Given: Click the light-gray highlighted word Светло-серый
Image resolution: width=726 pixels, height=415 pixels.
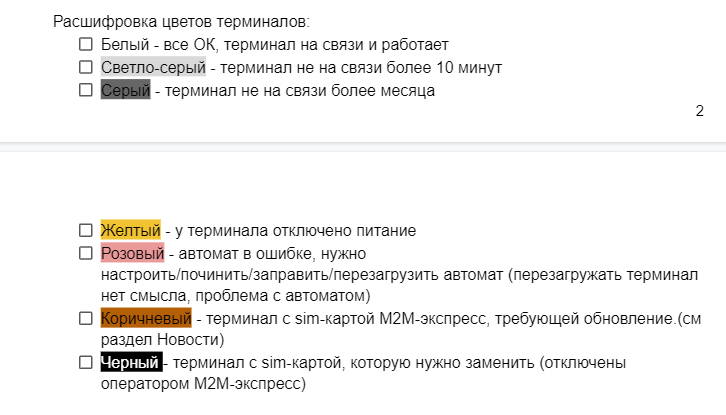Looking at the screenshot, I should (x=153, y=68).
